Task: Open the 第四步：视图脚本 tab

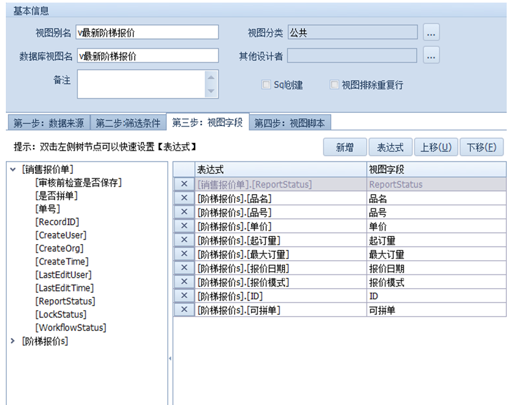Action: [290, 123]
